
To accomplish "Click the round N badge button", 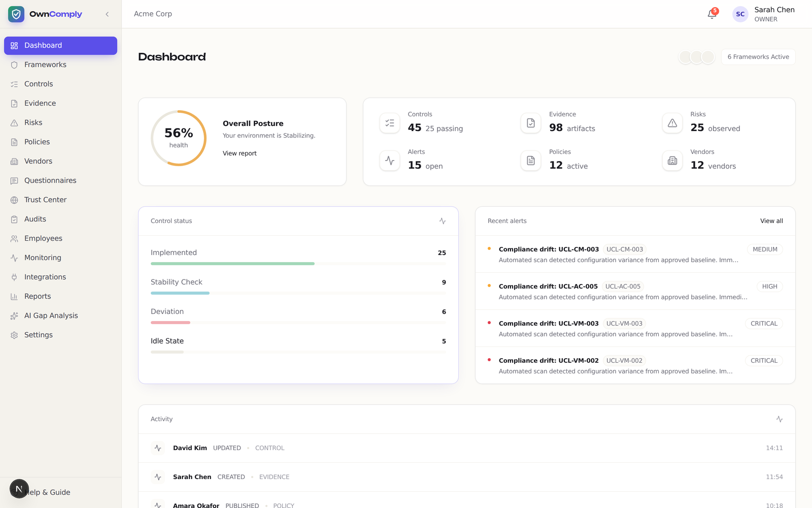I will (19, 489).
